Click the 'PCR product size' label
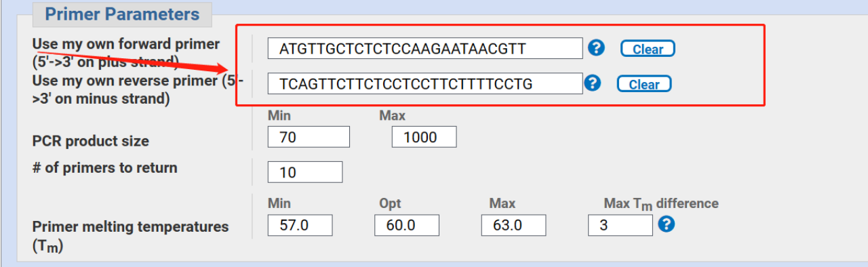The height and width of the screenshot is (267, 868). [x=90, y=142]
